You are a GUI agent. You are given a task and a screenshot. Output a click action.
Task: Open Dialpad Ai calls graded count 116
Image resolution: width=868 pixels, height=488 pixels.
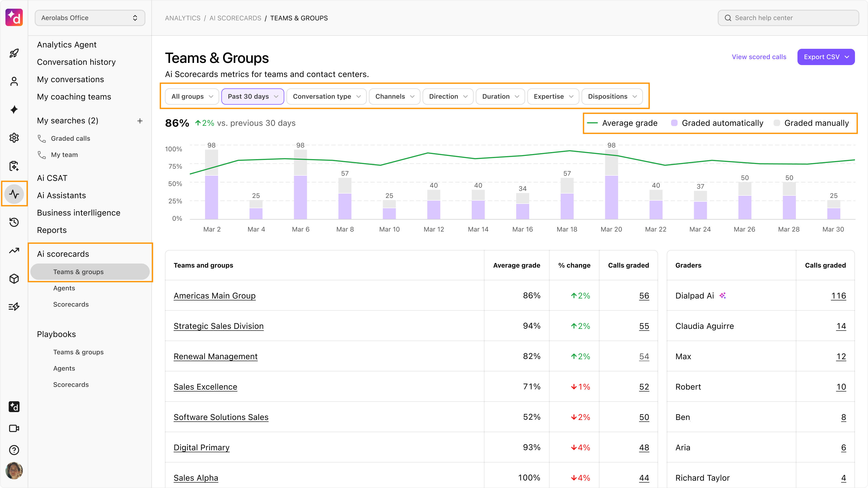tap(838, 296)
